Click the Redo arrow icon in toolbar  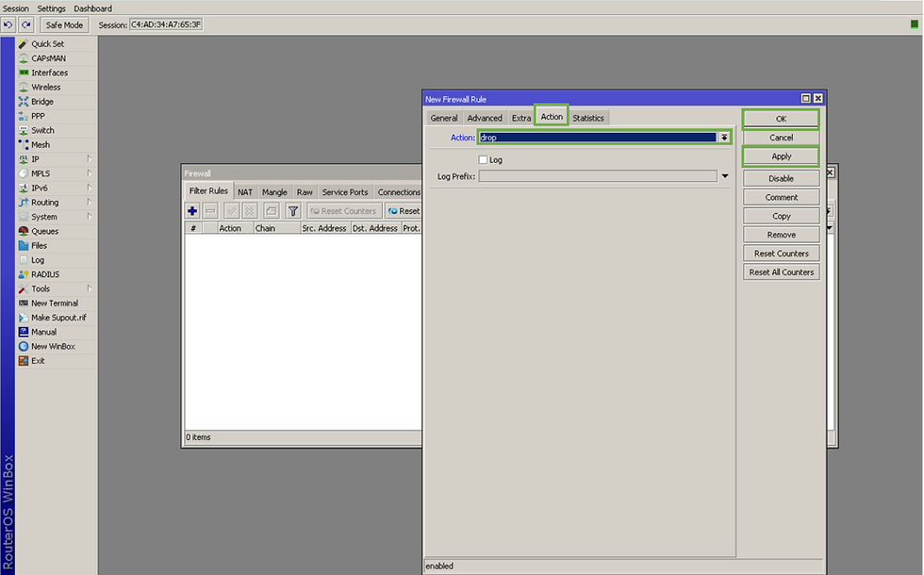[x=26, y=25]
